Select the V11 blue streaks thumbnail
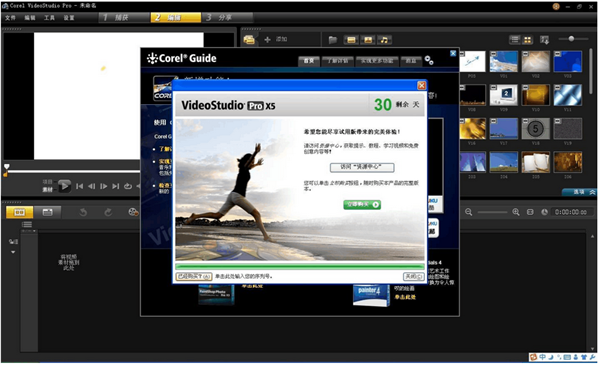Viewport: 600px width, 365px height. pyautogui.click(x=568, y=95)
